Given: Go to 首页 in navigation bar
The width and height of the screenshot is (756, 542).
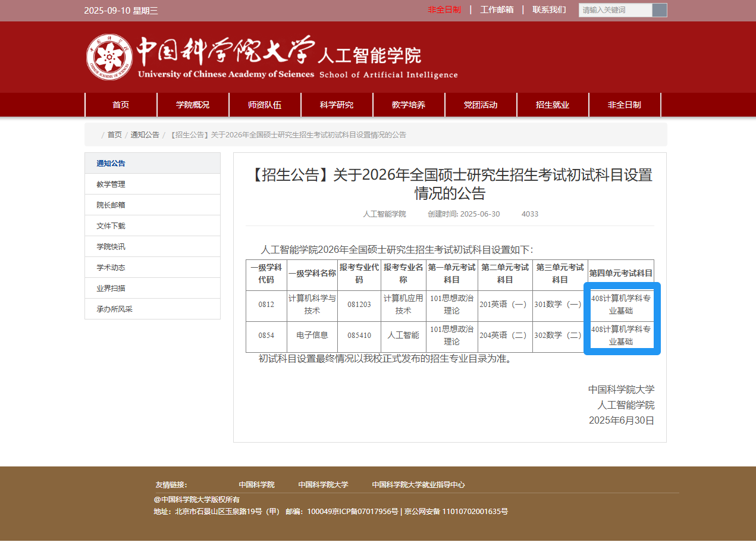Looking at the screenshot, I should point(121,105).
